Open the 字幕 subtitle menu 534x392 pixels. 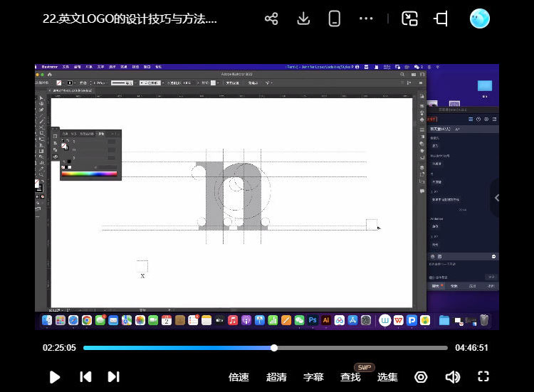tap(313, 377)
